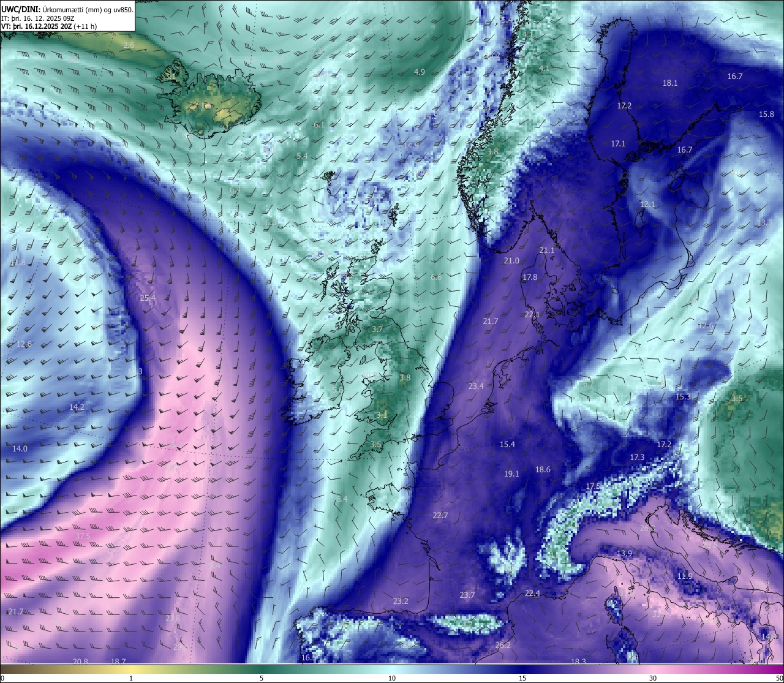The height and width of the screenshot is (683, 784).
Task: Click the map value 22.7
Action: click(440, 516)
